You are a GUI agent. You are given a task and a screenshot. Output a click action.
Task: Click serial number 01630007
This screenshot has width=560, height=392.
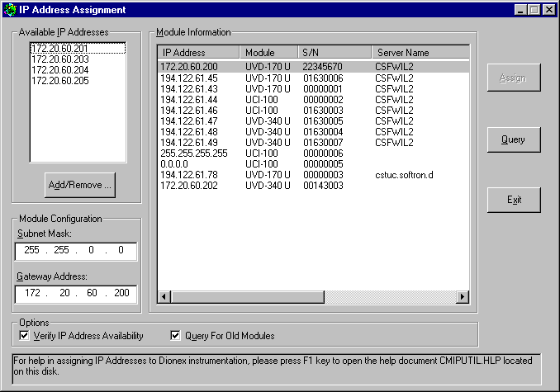point(323,142)
